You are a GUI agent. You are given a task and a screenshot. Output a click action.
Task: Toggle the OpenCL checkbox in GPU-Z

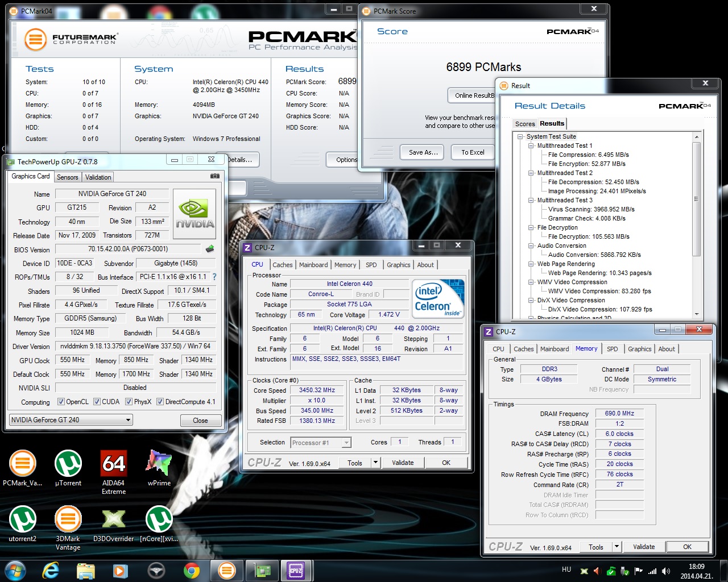pos(61,402)
